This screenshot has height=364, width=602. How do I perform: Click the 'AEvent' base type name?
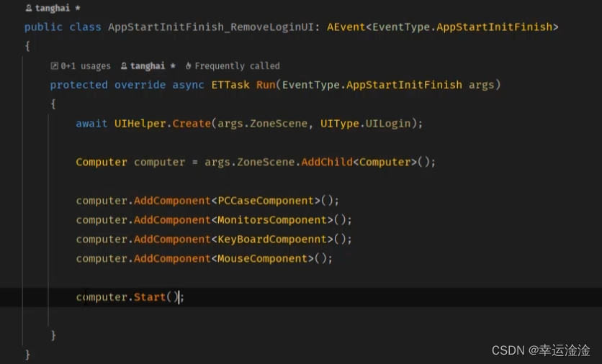point(346,27)
